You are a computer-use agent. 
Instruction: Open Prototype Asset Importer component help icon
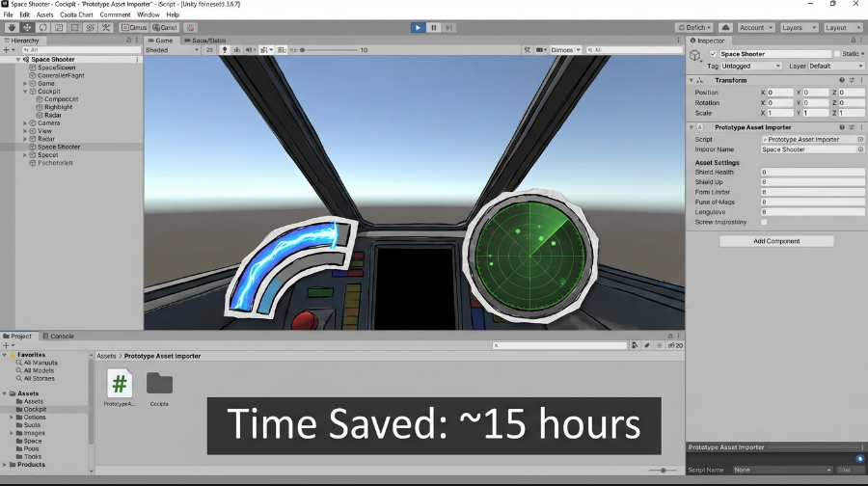[842, 127]
